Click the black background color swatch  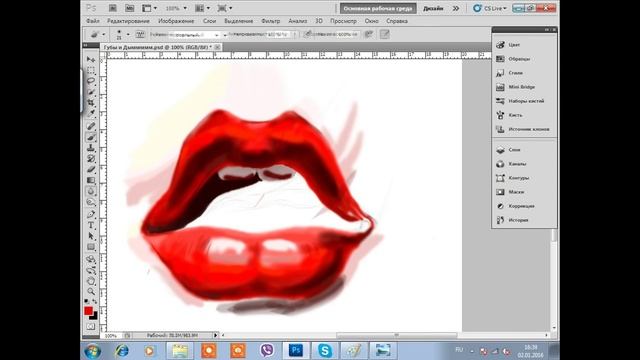pos(95,316)
